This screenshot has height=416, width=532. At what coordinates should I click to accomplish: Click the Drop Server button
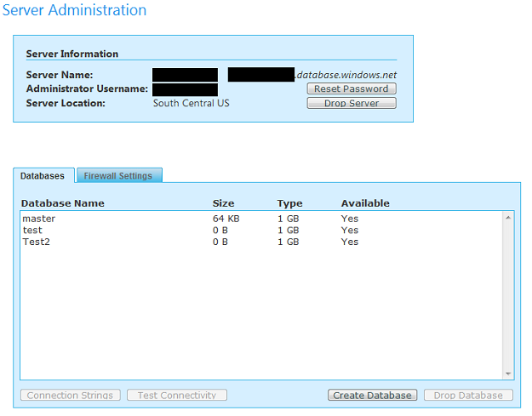coord(352,103)
